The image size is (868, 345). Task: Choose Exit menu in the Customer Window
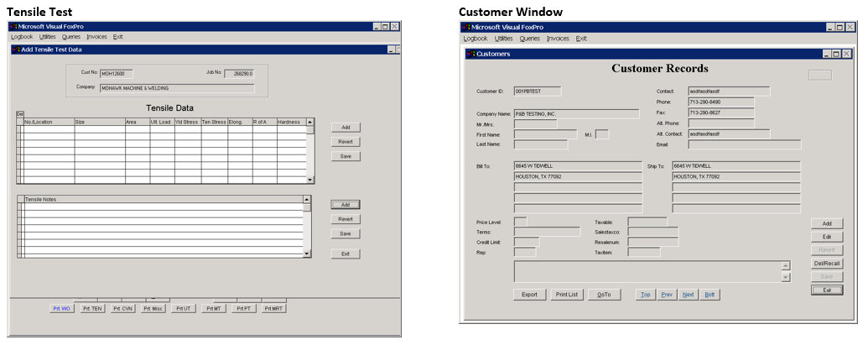pos(581,39)
